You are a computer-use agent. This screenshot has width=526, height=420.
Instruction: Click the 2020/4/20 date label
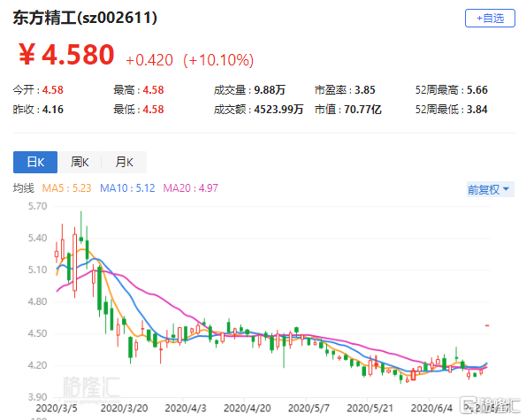248,409
